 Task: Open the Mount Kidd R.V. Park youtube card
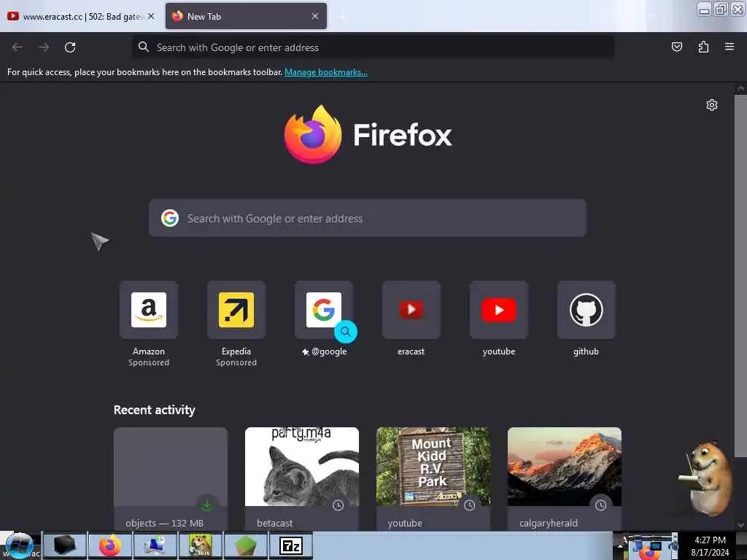[x=433, y=478]
